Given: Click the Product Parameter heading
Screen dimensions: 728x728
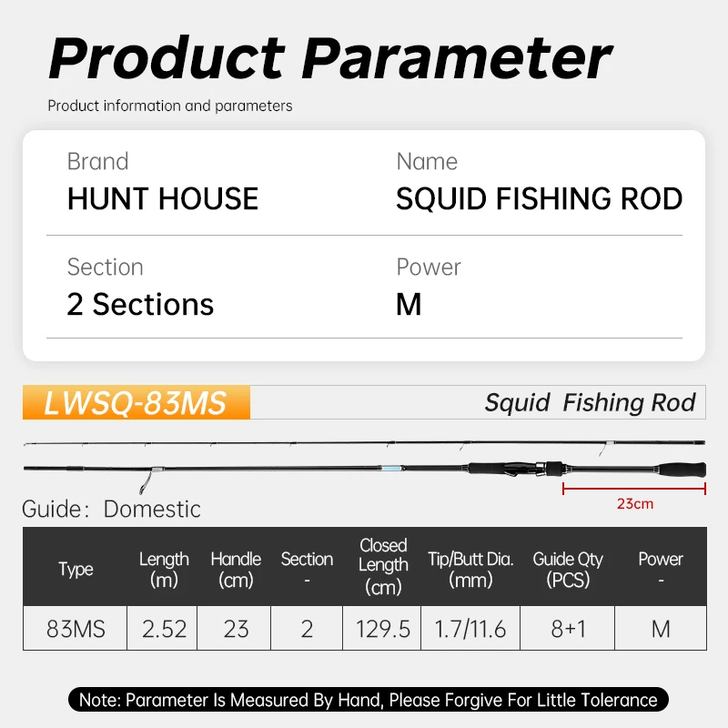Looking at the screenshot, I should (329, 58).
